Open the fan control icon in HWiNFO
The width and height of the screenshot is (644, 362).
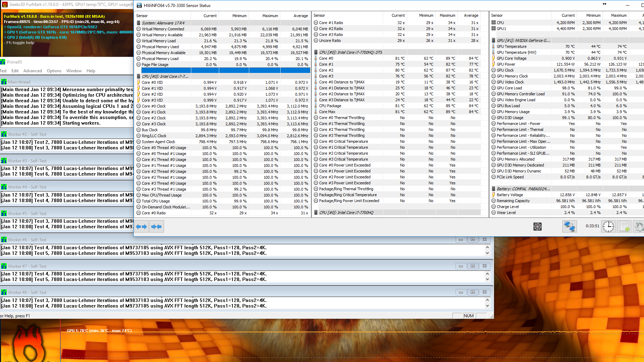[537, 227]
